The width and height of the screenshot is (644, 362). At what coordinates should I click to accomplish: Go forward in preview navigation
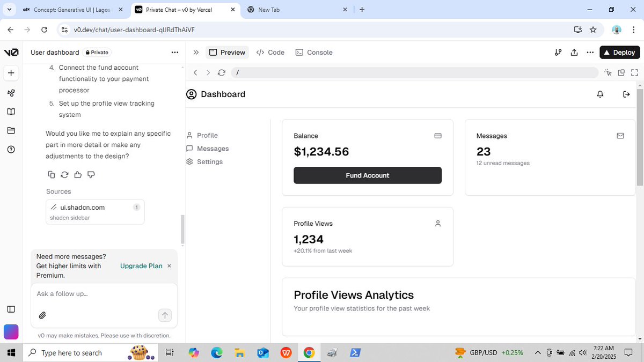pyautogui.click(x=208, y=72)
